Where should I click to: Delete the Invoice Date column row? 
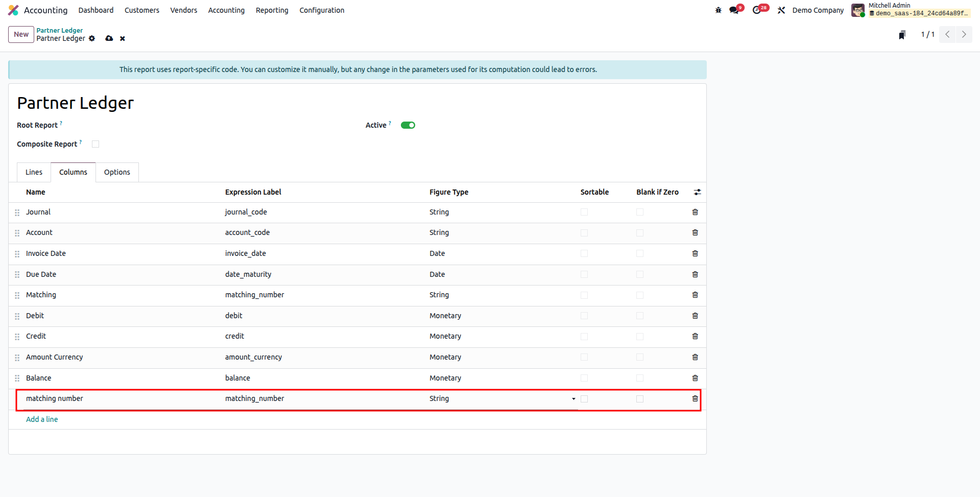(x=695, y=253)
